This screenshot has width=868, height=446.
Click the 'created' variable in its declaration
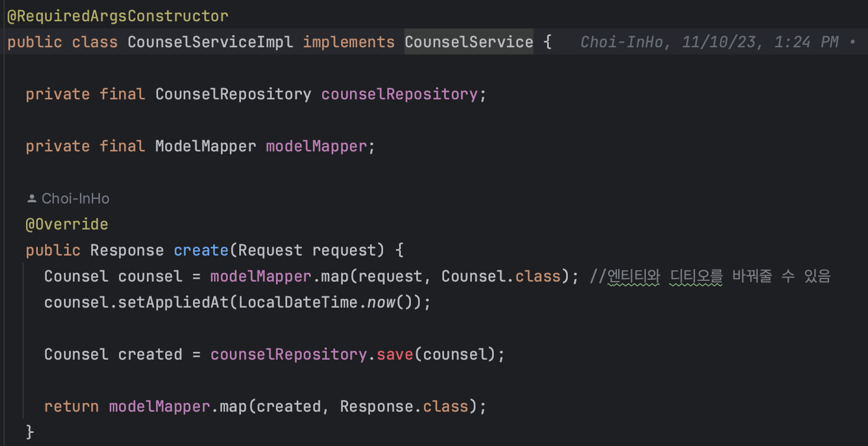point(150,354)
